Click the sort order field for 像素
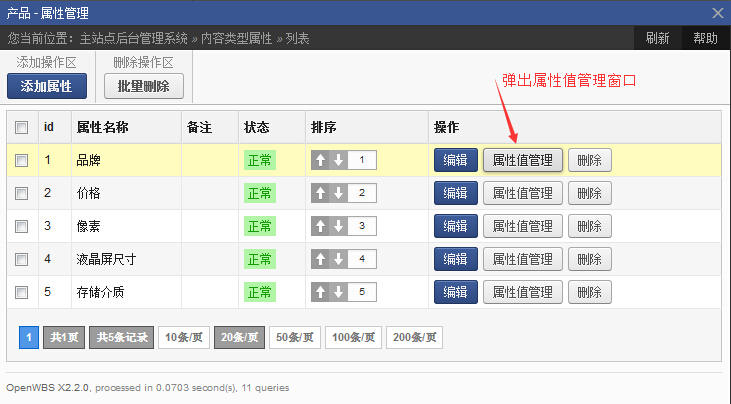Viewport: 731px width, 404px height. [362, 226]
